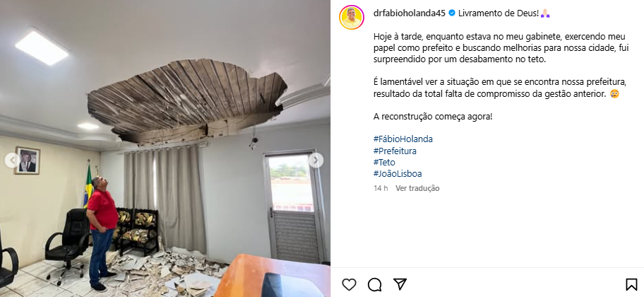The height and width of the screenshot is (297, 644).
Task: Go to the next carousel photo
Action: click(316, 160)
